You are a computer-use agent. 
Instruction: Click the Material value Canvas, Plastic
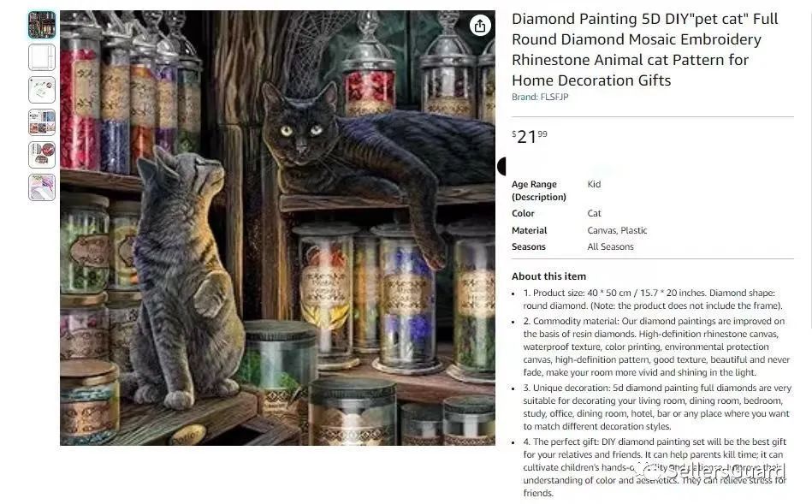617,230
